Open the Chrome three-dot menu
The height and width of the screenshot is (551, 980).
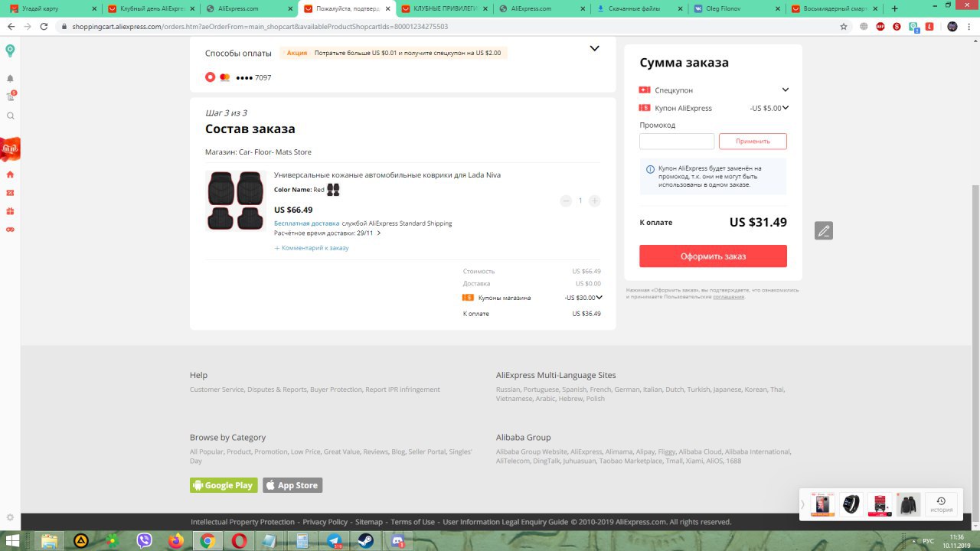click(x=969, y=26)
